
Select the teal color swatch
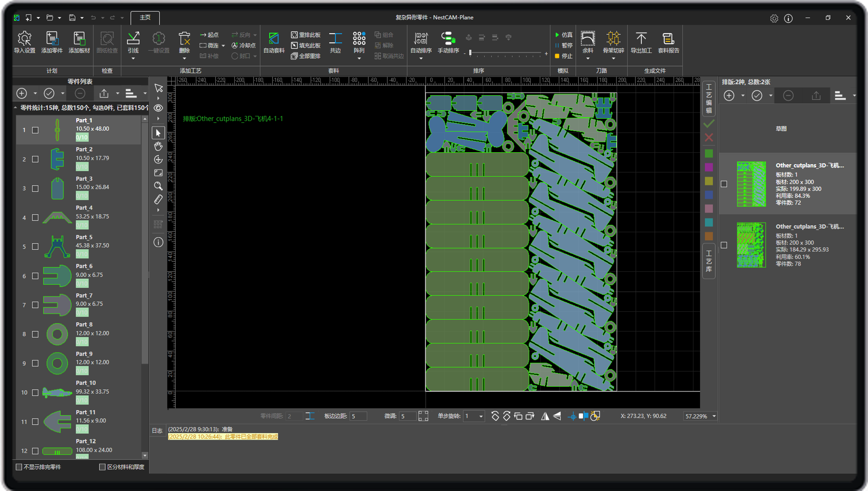(x=709, y=222)
